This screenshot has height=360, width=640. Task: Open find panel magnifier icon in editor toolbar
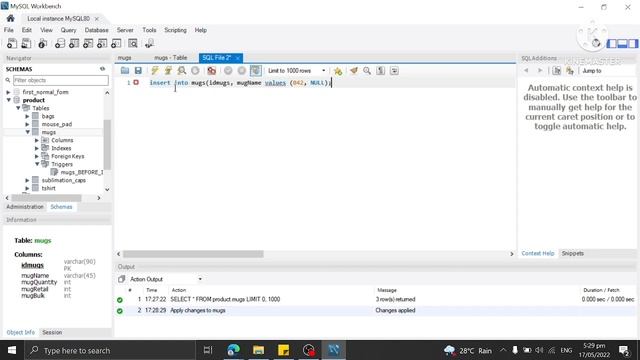367,71
